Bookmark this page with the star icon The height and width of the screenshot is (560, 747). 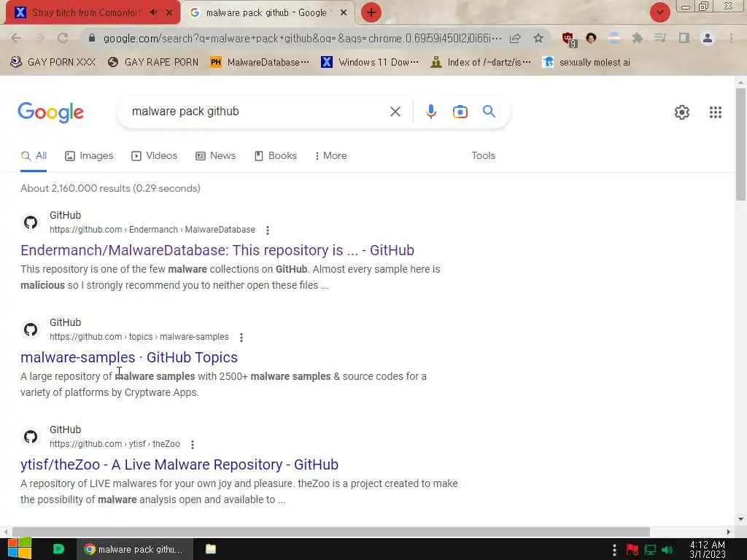538,38
